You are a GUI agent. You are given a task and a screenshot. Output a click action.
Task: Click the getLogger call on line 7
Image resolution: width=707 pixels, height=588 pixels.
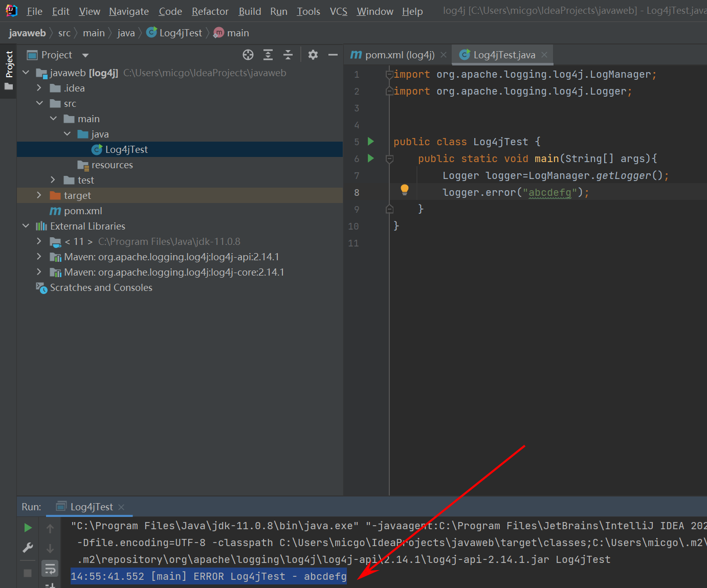tap(624, 175)
